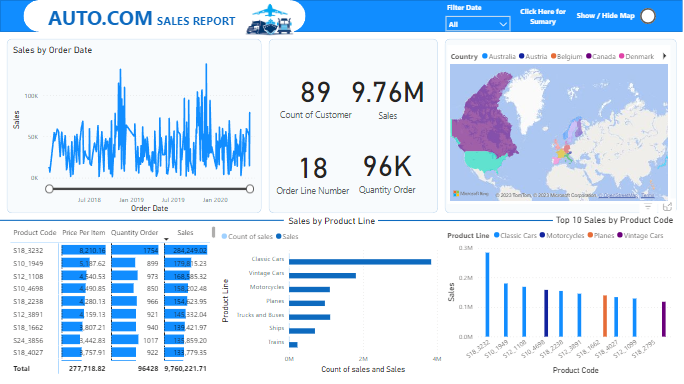This screenshot has width=684, height=384.
Task: Click the Trucks and Buses bar
Action: [x=309, y=317]
